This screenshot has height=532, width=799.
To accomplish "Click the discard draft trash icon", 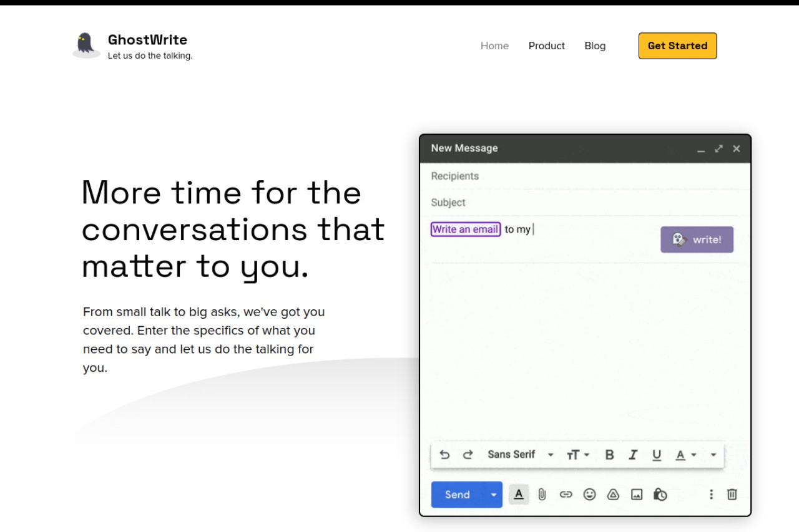I will point(732,495).
